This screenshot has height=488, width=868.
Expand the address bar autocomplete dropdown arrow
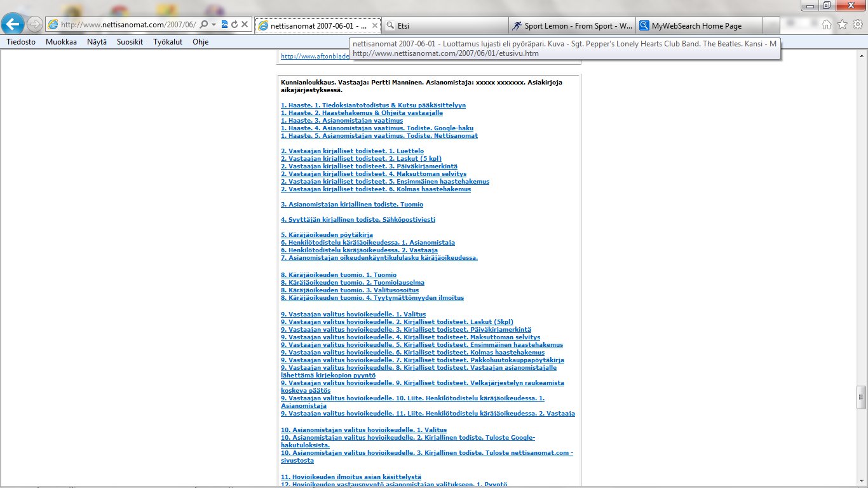(214, 25)
